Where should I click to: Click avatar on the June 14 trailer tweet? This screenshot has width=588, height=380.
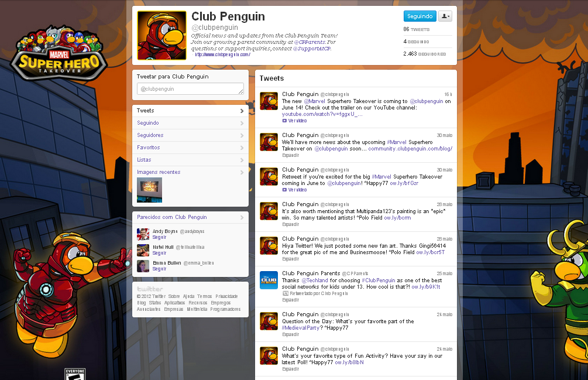[x=269, y=101]
